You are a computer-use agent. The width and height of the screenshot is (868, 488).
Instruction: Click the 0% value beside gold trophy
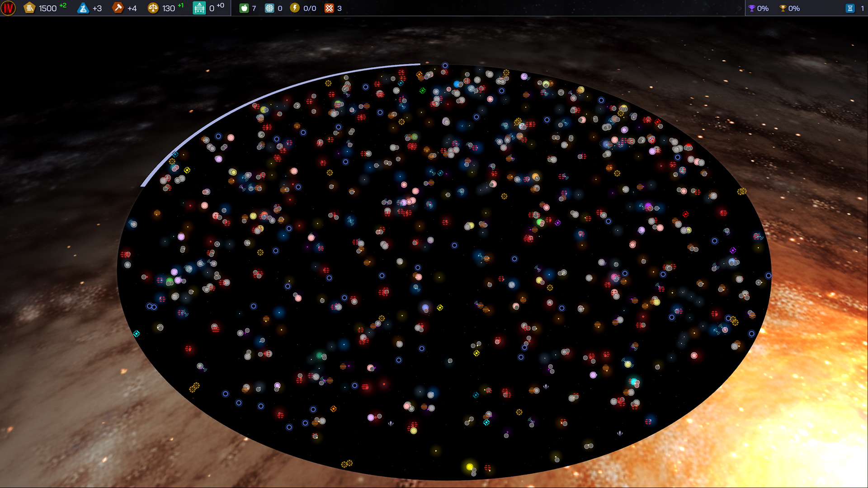click(x=794, y=9)
